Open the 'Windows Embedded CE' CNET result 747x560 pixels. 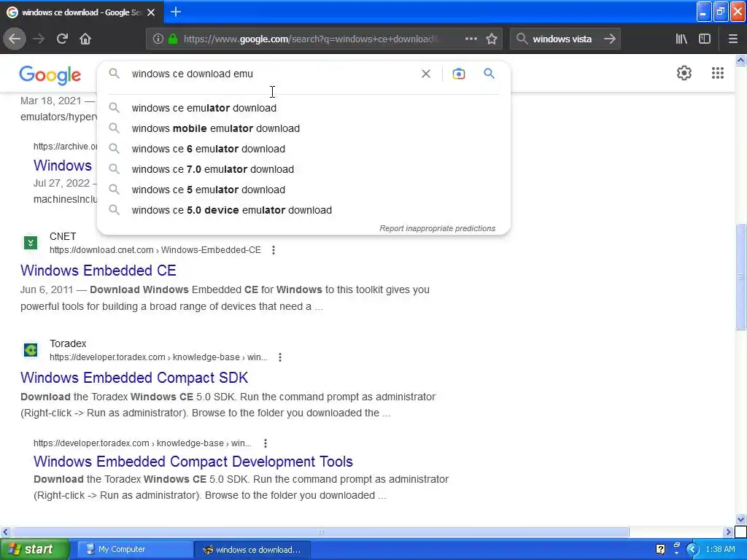98,271
